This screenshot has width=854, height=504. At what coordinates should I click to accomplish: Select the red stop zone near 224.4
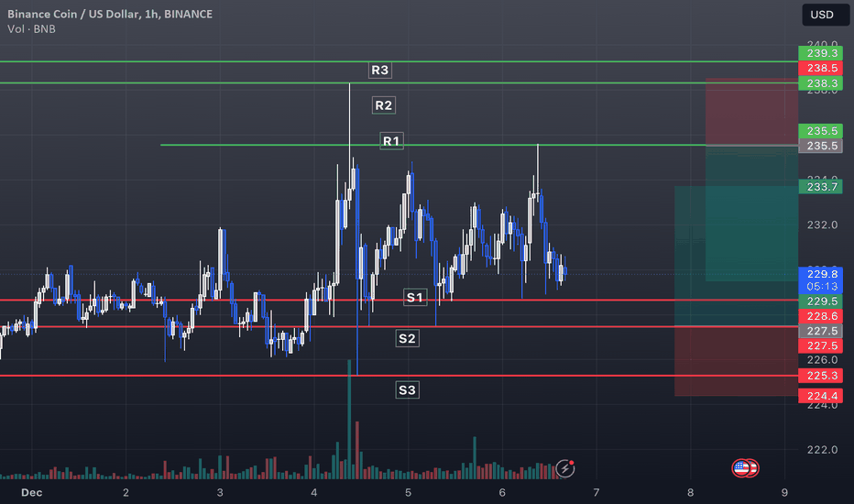pos(737,361)
